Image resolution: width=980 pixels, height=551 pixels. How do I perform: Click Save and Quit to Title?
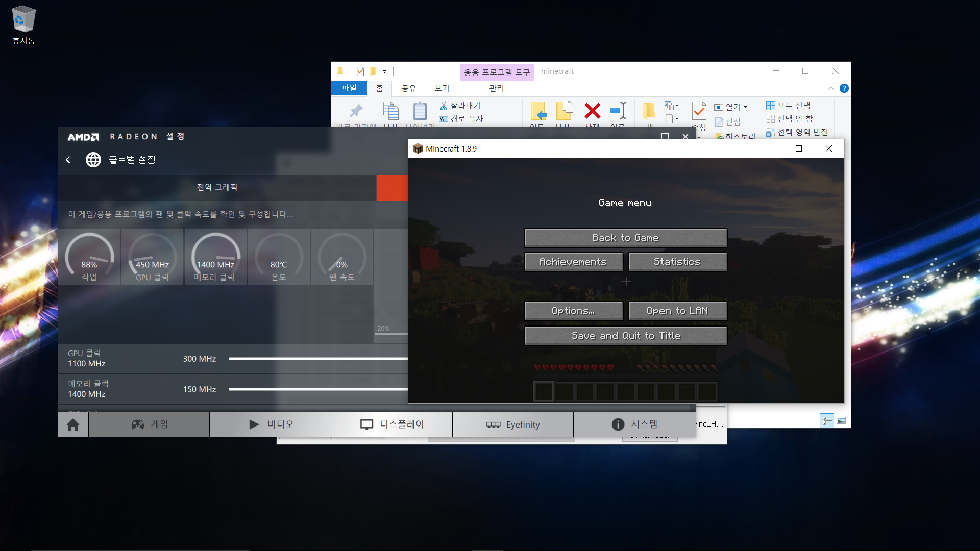click(625, 336)
